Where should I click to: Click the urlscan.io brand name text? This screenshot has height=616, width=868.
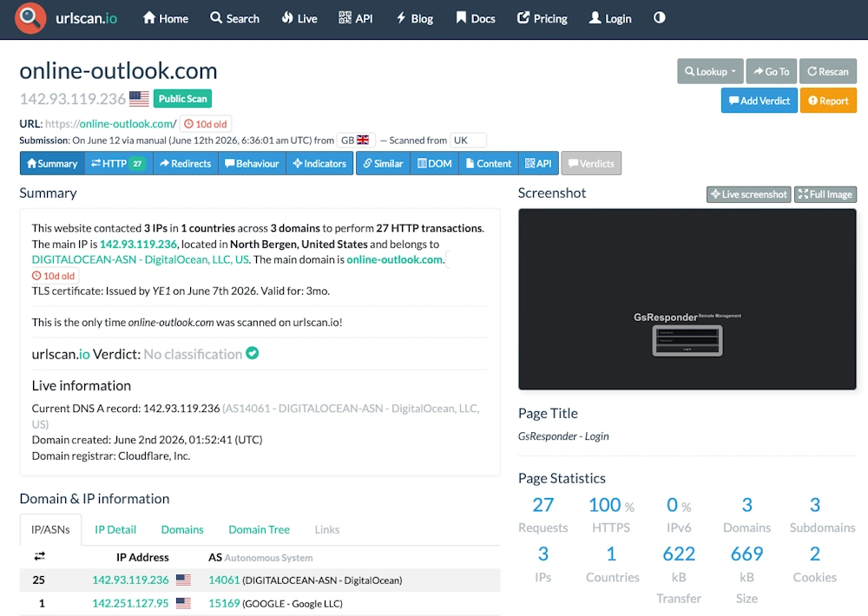[x=86, y=18]
